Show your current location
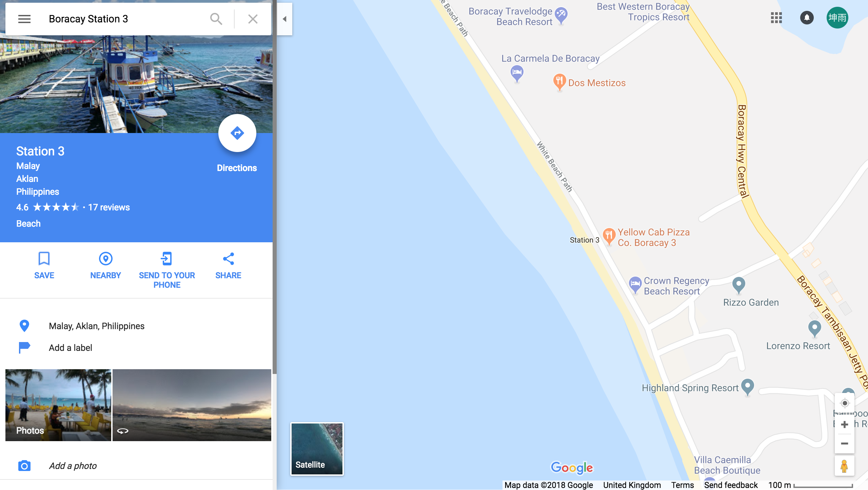This screenshot has height=490, width=868. click(845, 403)
